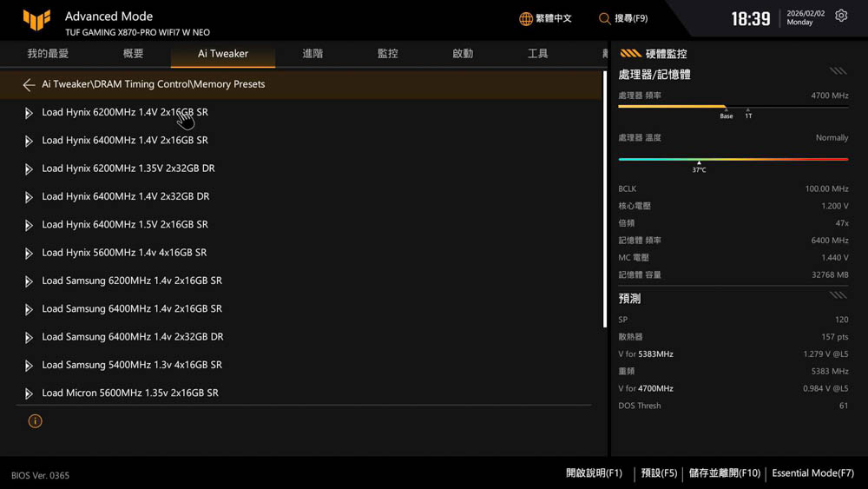Expand Load Hynix 6400MHz 1.5V 2x16GB SR

click(x=125, y=225)
